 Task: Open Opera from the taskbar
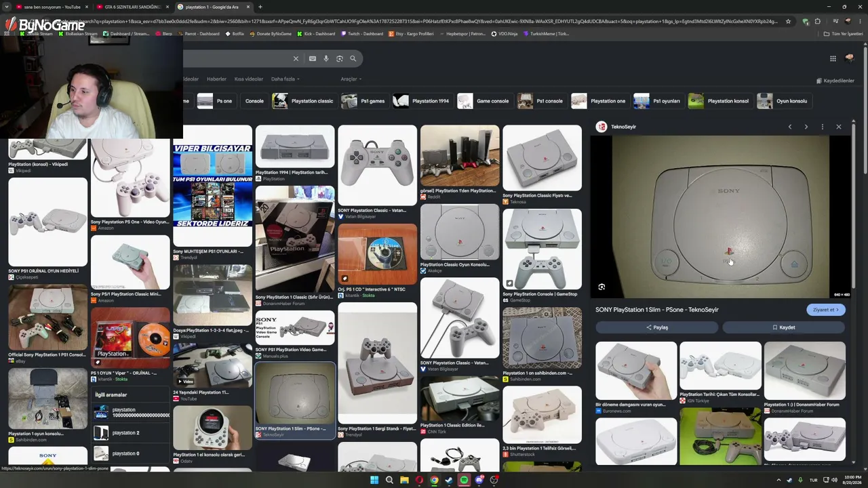(x=419, y=481)
